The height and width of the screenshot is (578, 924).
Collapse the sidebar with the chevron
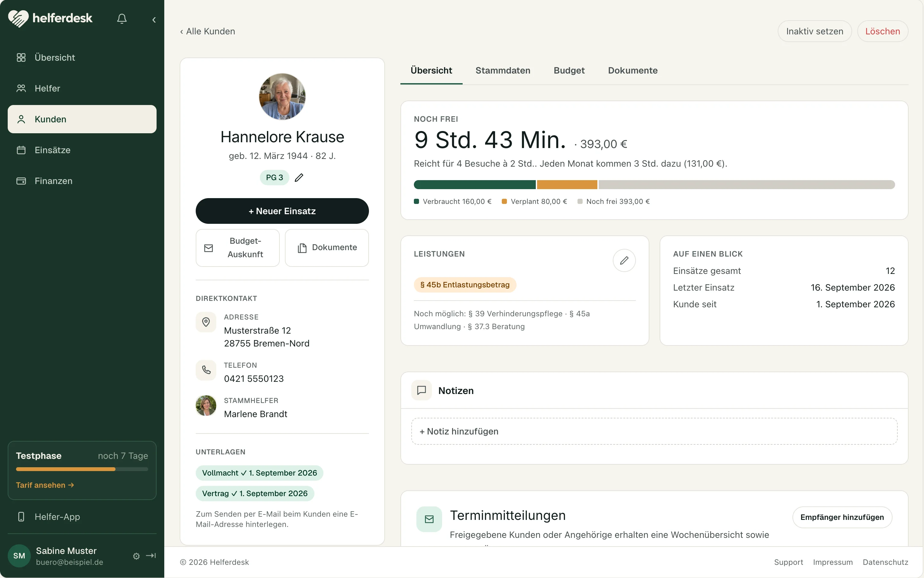pyautogui.click(x=154, y=20)
